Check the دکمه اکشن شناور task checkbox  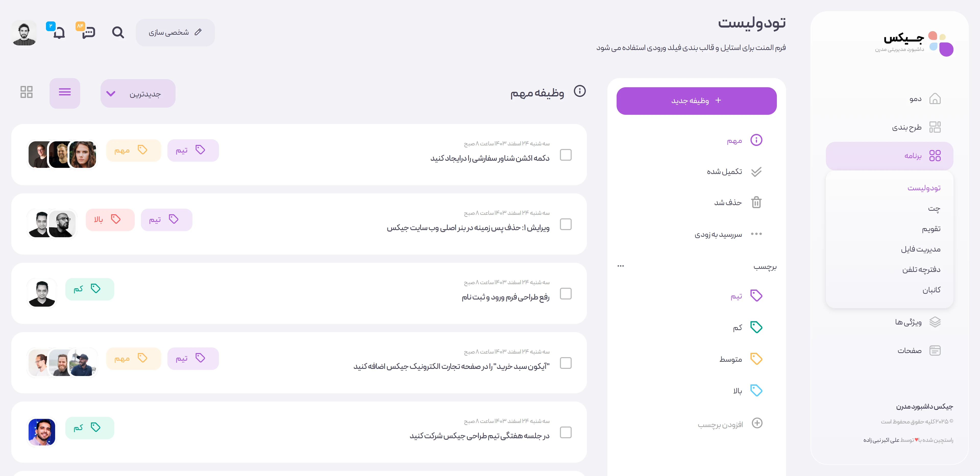tap(566, 155)
